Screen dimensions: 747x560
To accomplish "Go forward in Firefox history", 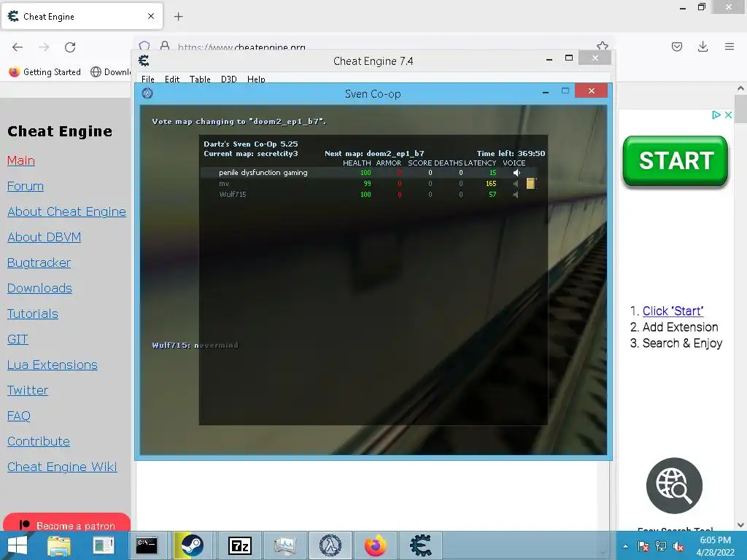I will click(x=44, y=47).
